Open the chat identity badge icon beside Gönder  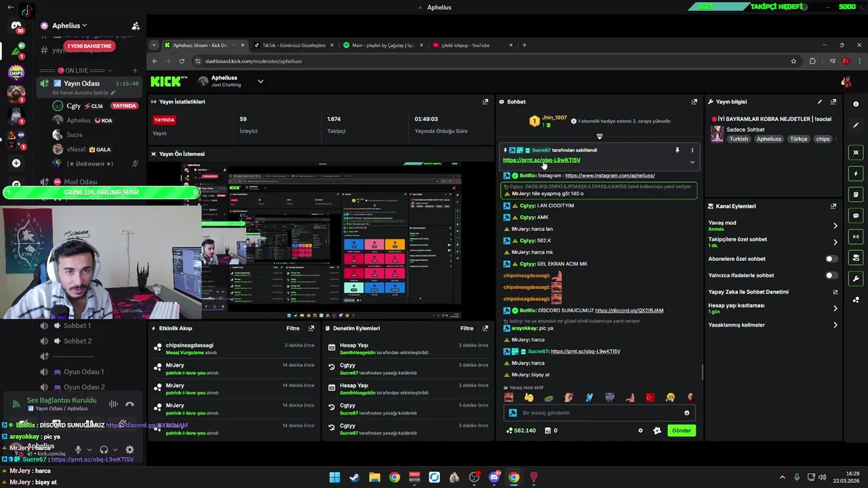(x=656, y=430)
